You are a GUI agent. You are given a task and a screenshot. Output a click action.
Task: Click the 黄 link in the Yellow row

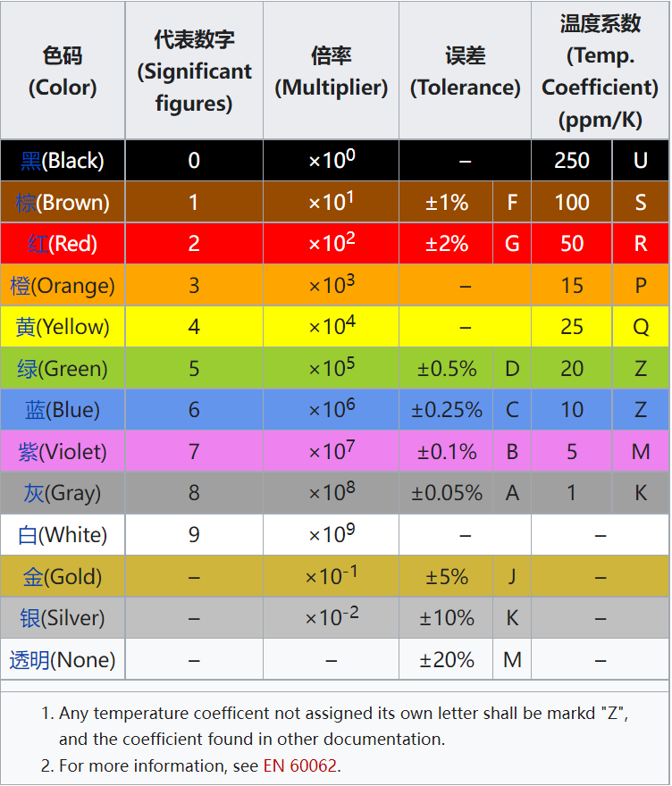pos(25,327)
